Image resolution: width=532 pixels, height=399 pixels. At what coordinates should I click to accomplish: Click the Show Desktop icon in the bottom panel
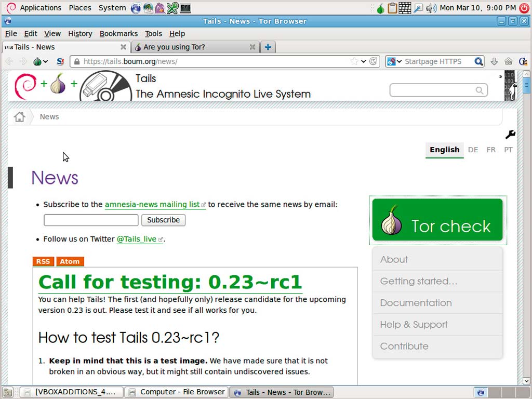click(7, 393)
